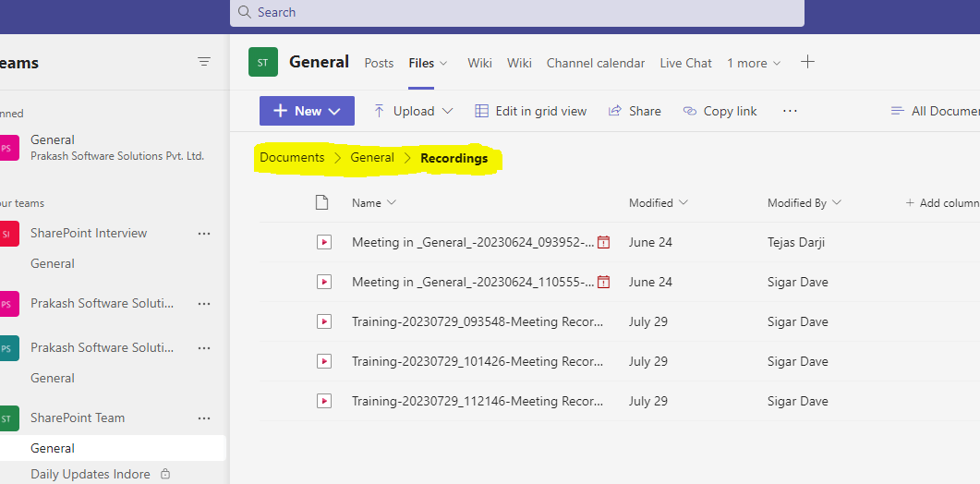Click the file type column header icon
980x484 pixels.
click(x=322, y=202)
